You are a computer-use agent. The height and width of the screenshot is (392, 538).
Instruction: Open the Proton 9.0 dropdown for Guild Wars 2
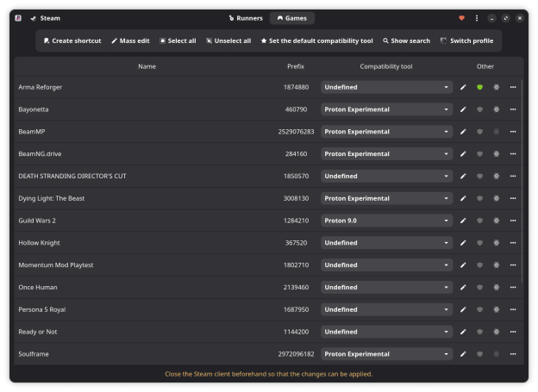[x=386, y=221]
